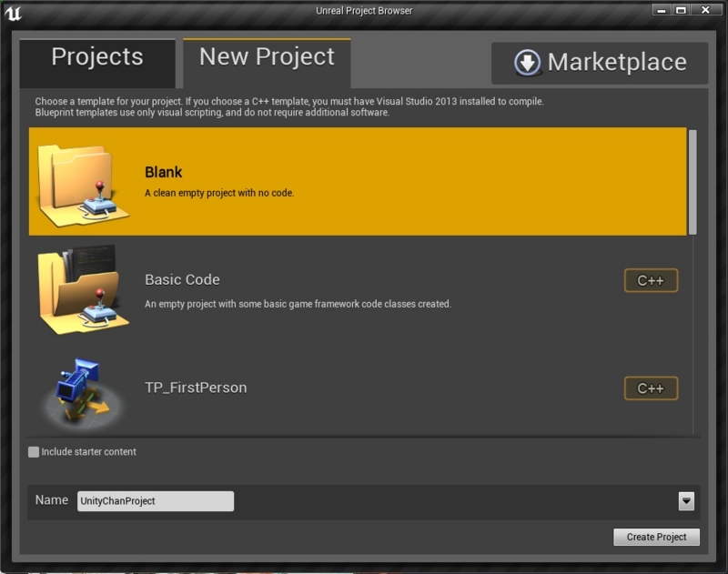This screenshot has height=574, width=728.
Task: Click the C++ badge for Basic Code
Action: [x=651, y=280]
